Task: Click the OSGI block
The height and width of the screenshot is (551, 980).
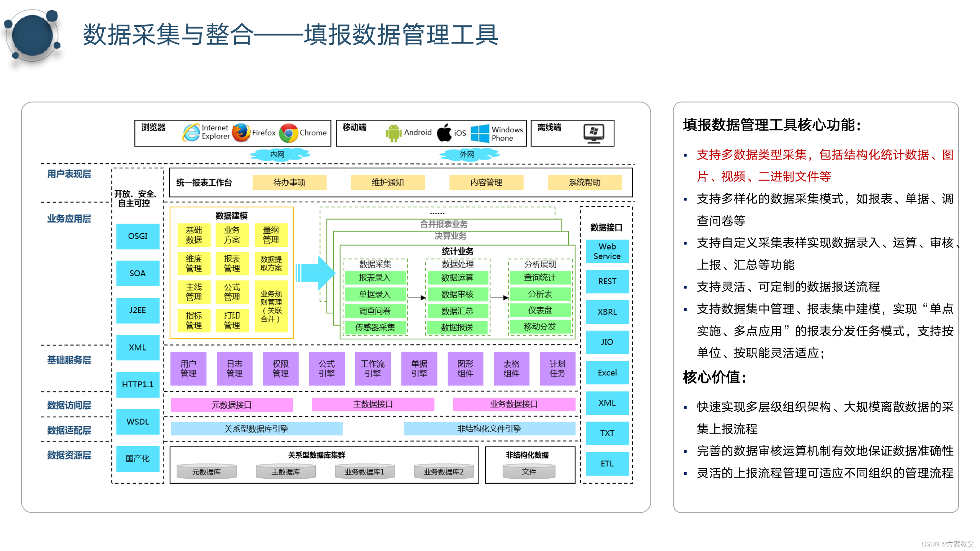Action: [x=138, y=236]
